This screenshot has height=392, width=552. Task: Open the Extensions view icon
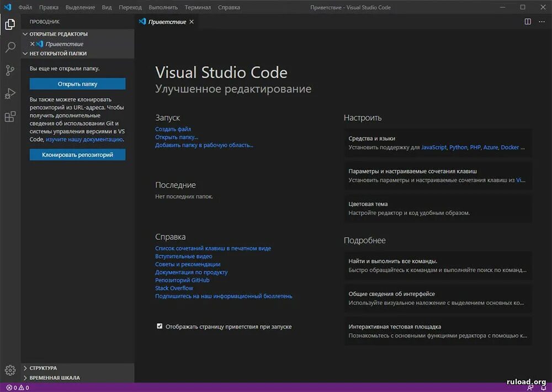point(10,117)
